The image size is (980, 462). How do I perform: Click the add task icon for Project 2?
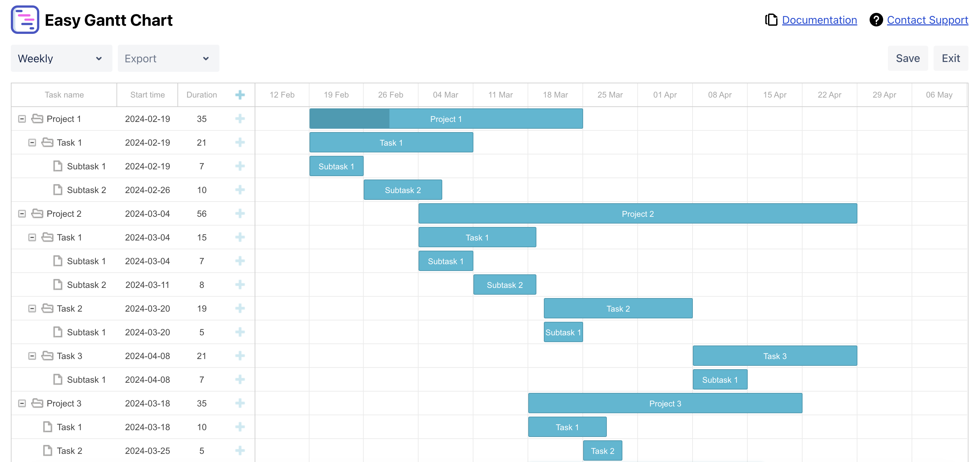click(x=240, y=213)
